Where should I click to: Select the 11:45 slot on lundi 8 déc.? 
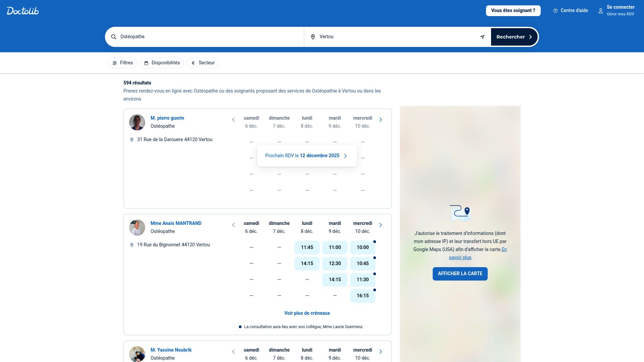(x=307, y=247)
